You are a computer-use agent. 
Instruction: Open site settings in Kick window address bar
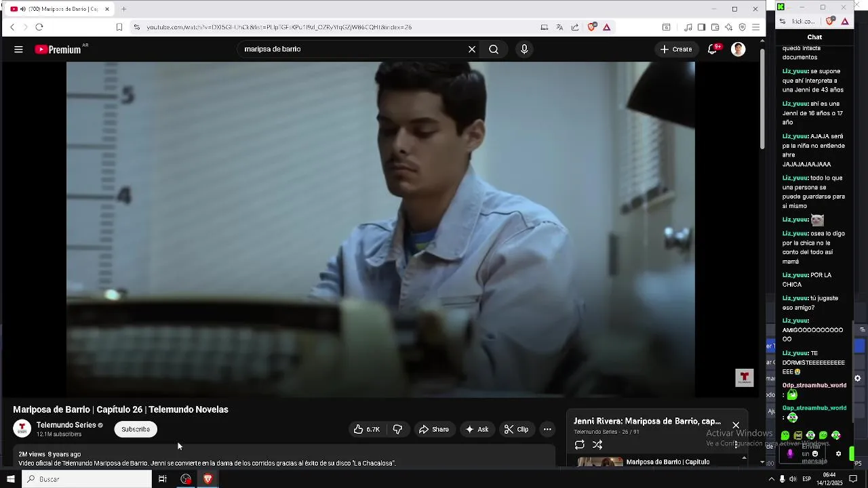coord(782,21)
